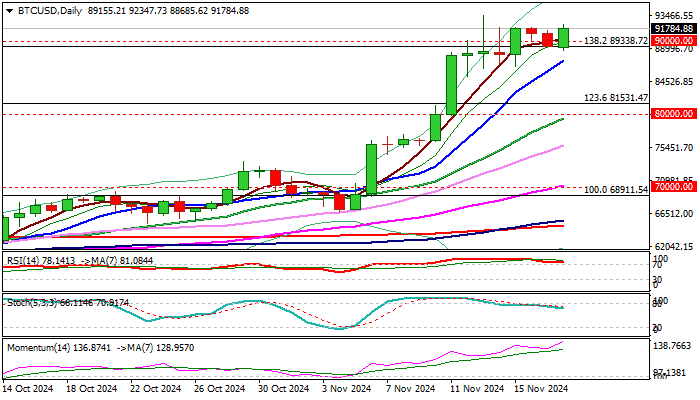700x400 pixels.
Task: Click the 14 Oct 2024 date marker
Action: (28, 389)
